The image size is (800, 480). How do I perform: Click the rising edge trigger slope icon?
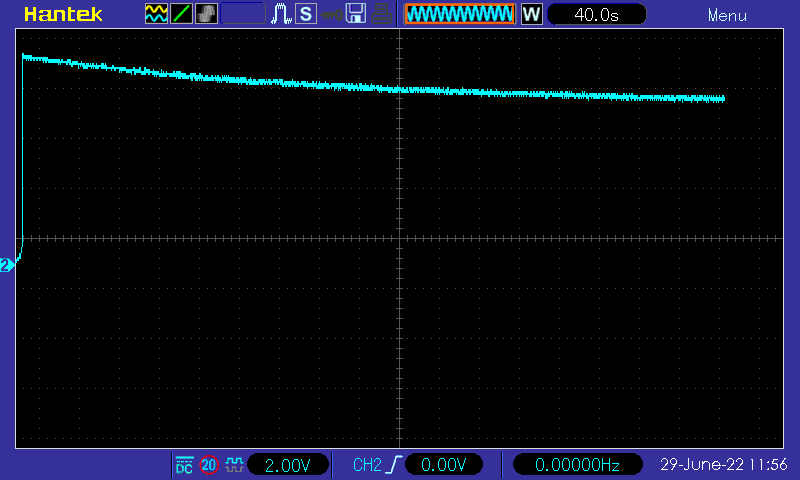coord(394,465)
